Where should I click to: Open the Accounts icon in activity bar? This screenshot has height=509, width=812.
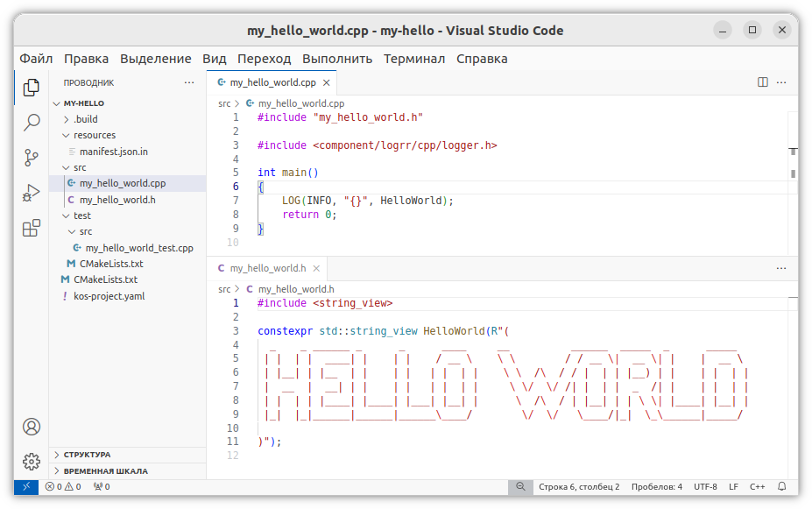pyautogui.click(x=31, y=427)
